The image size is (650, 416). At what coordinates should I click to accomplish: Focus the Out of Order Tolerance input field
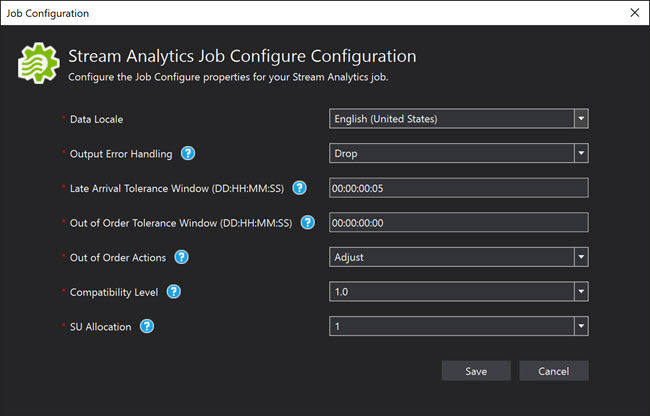[x=458, y=223]
